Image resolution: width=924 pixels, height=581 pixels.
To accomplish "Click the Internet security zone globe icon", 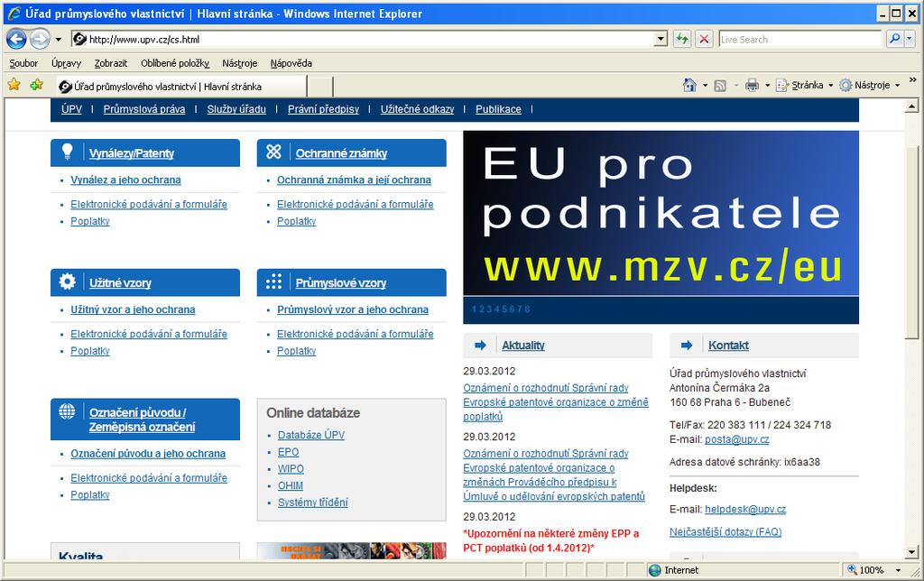I will click(655, 570).
